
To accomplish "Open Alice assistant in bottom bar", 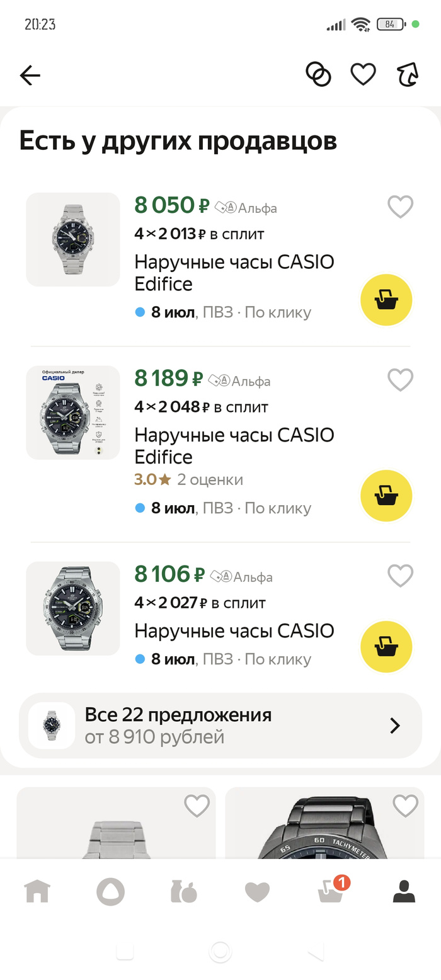I will [x=110, y=891].
